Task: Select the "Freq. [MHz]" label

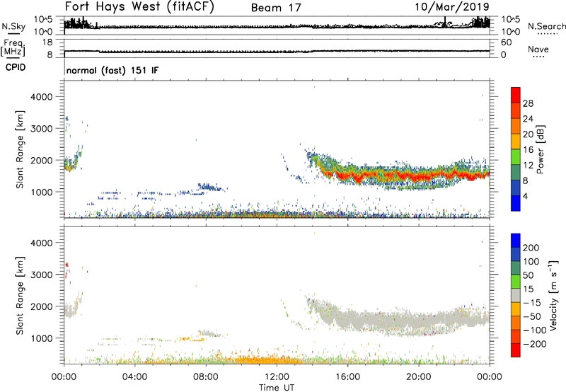Action: click(13, 47)
